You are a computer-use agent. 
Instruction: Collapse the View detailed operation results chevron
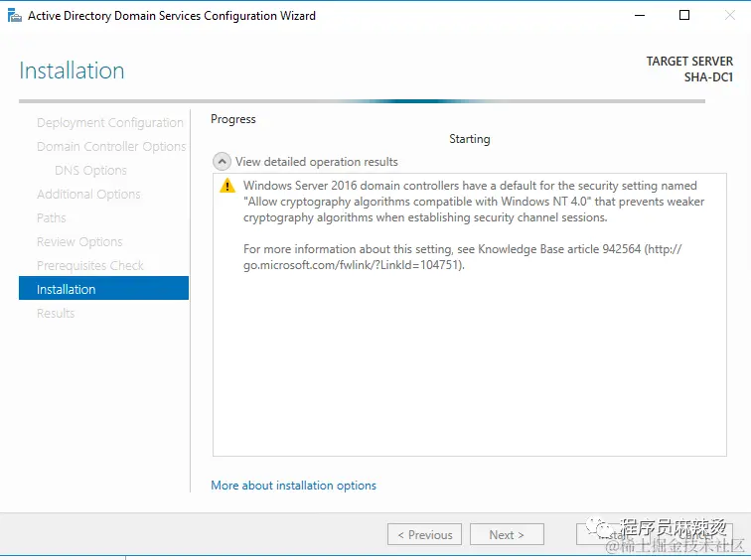pyautogui.click(x=222, y=162)
